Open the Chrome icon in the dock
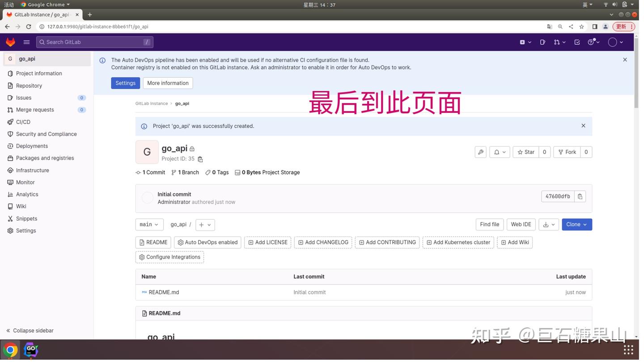This screenshot has height=362, width=644. click(x=10, y=350)
